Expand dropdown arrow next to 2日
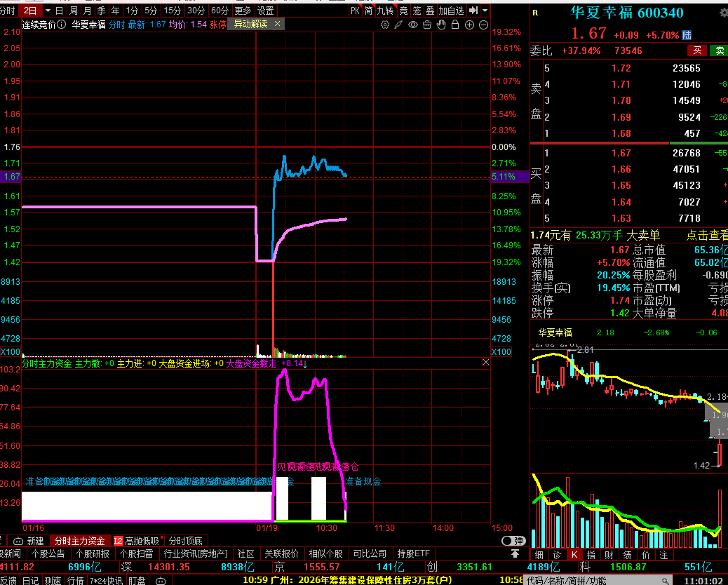Screen dimensions: 728x585 click(48, 11)
